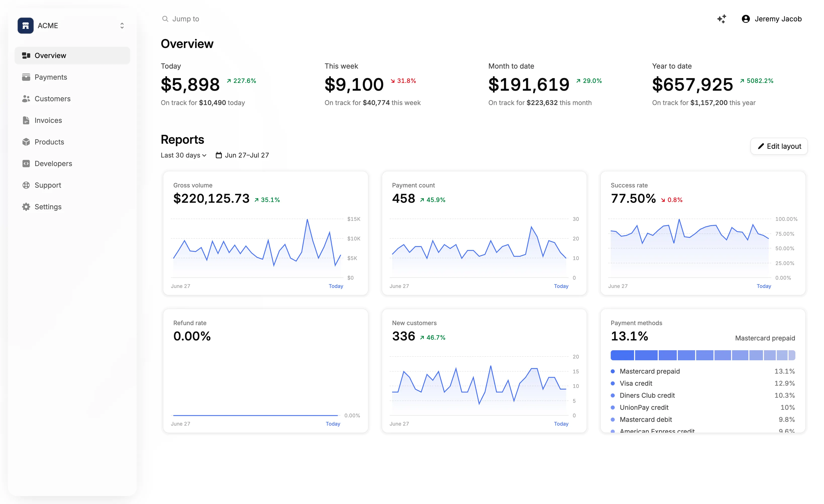Click the search magnifier icon
The image size is (824, 504).
coord(165,19)
